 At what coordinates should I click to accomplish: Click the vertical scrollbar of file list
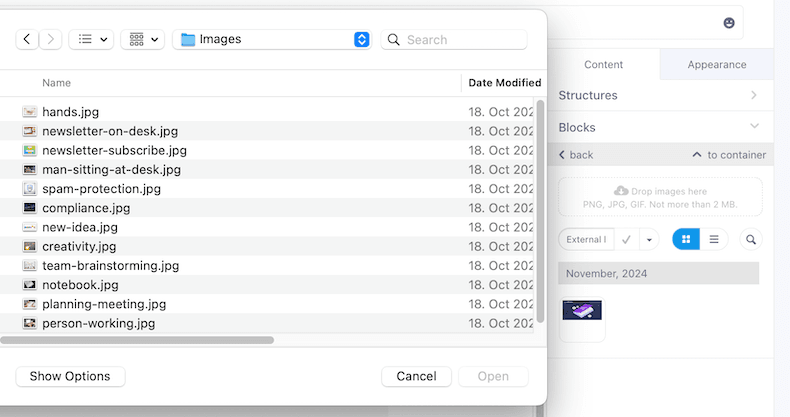(x=540, y=212)
